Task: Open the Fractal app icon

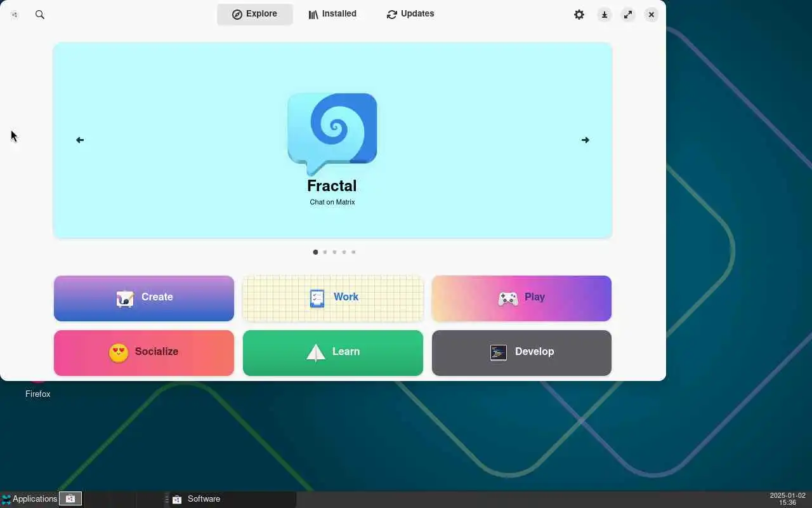Action: (332, 134)
